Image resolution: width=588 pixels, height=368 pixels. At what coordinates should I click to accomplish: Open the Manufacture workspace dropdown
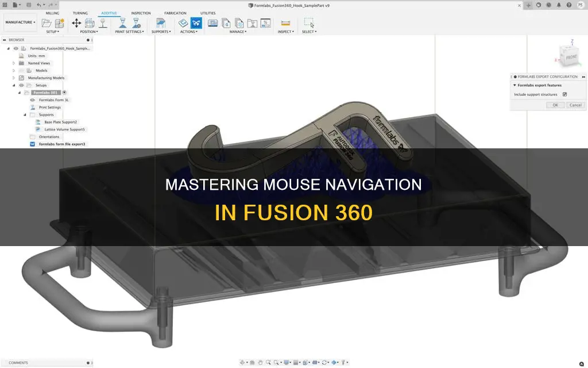pos(20,22)
